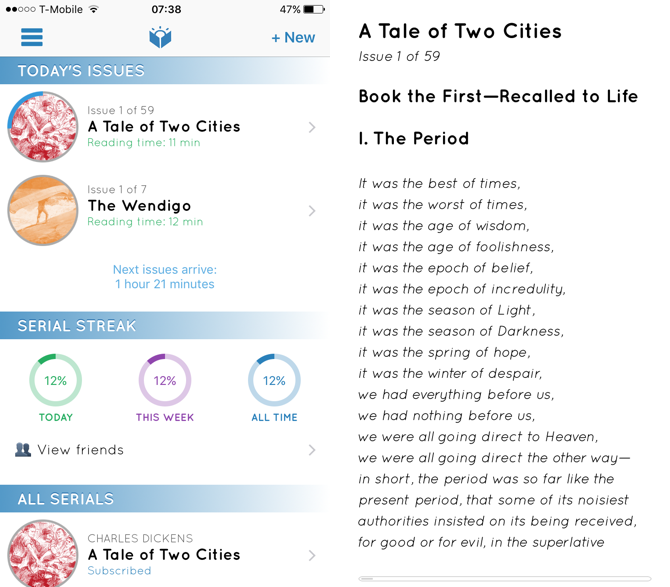This screenshot has height=587, width=670.
Task: Tap the Wi-Fi signal icon
Action: coord(94,10)
